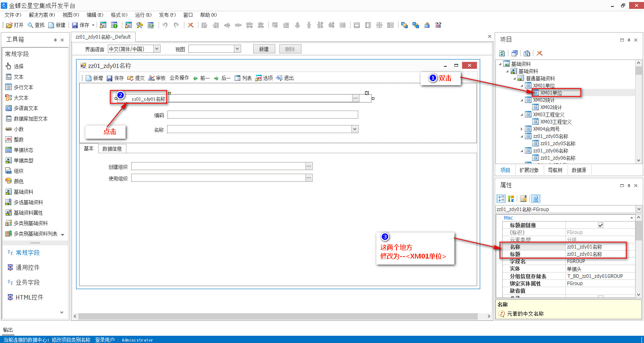This screenshot has width=644, height=343.
Task: Switch to the 导航树 tab
Action: [x=555, y=170]
